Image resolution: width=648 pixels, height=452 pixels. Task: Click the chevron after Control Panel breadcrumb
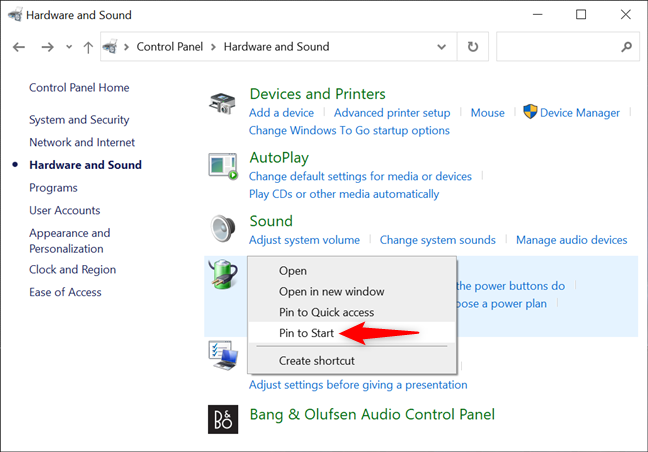213,47
